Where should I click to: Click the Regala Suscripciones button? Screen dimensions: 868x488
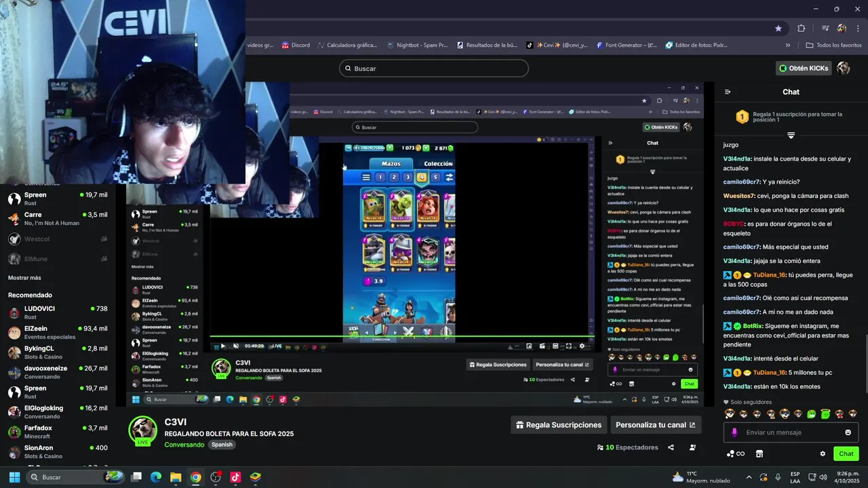559,425
